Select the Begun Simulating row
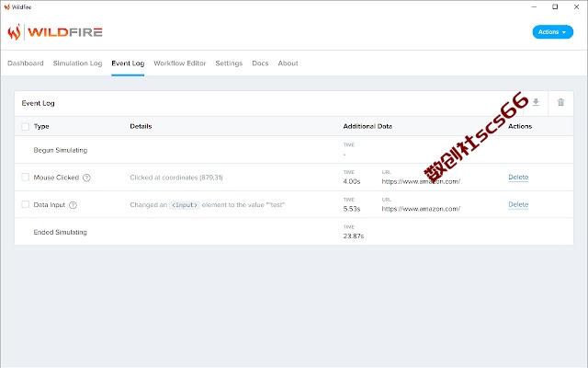 [x=294, y=149]
